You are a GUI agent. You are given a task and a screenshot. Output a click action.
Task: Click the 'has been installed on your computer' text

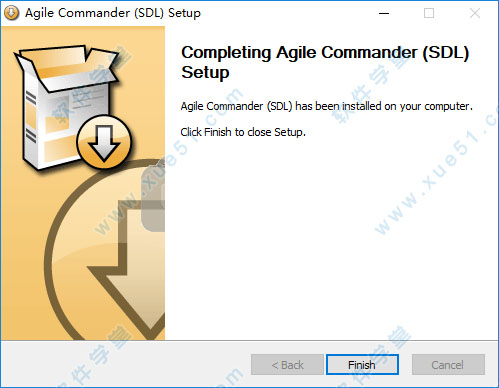coord(384,106)
